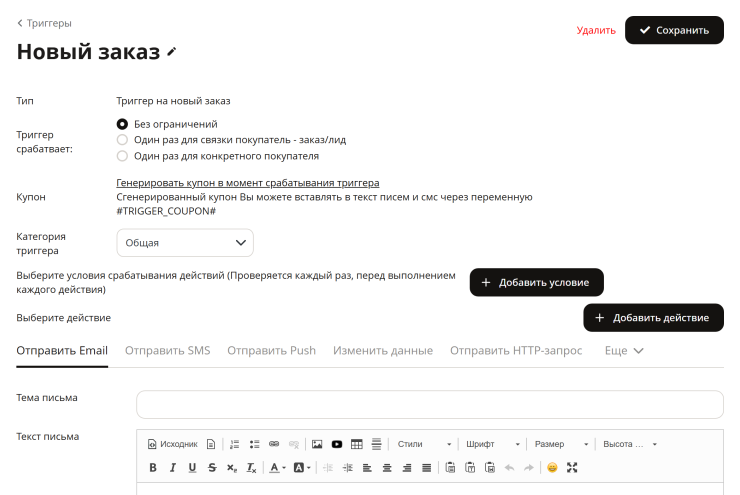Click the Добавить условие button

tap(537, 282)
